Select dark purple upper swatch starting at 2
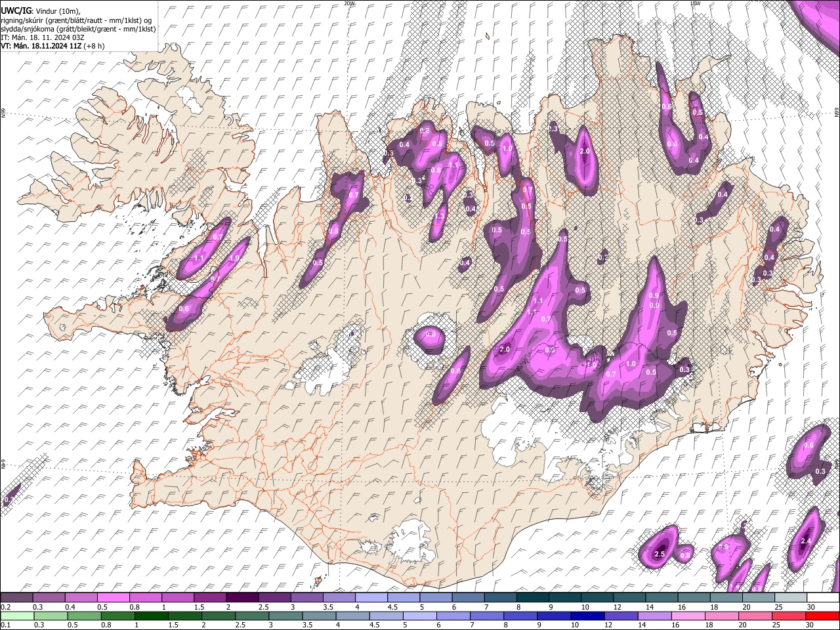 [x=241, y=598]
